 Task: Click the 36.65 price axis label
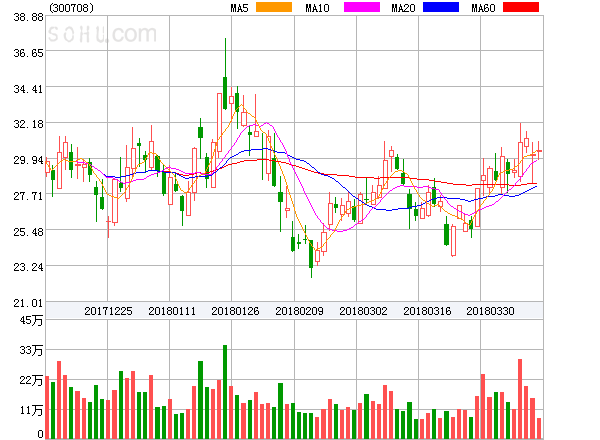click(x=28, y=53)
